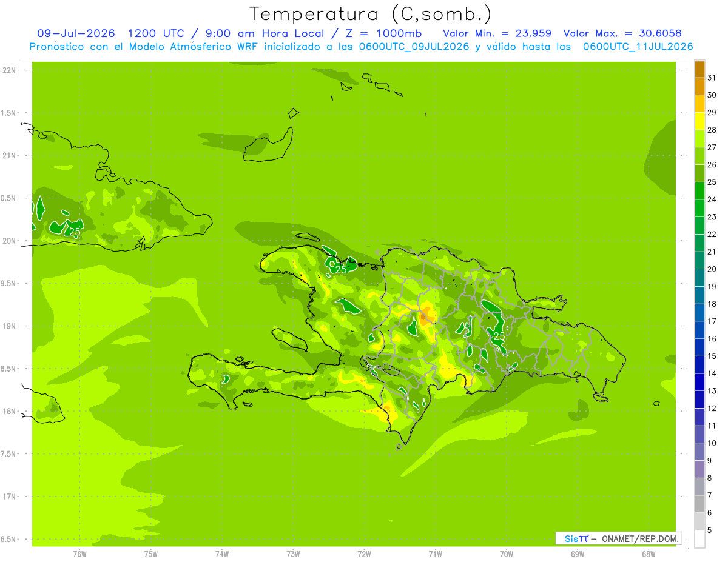Click the "70W" longitude axis label
Viewport: 728px width, 562px height.
[507, 554]
